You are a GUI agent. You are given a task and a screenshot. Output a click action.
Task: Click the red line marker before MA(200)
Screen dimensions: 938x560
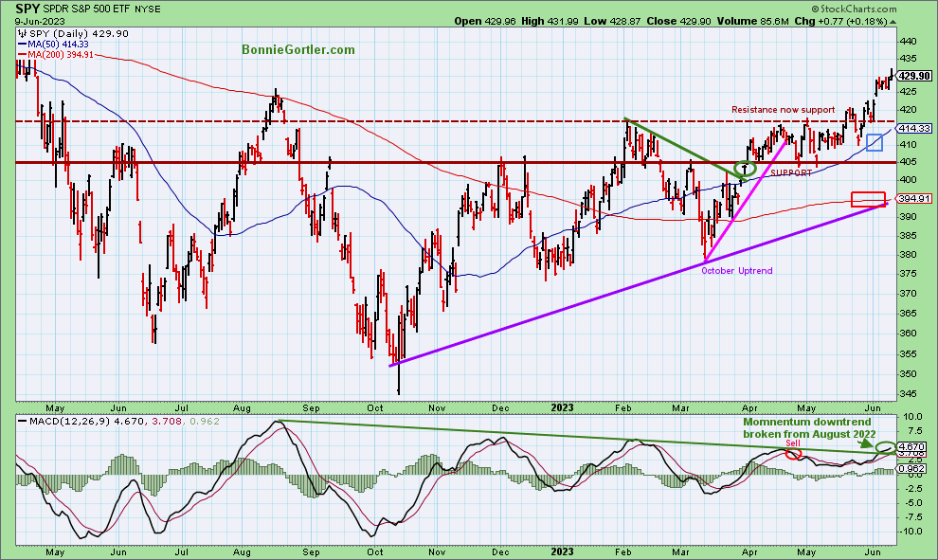coord(22,54)
